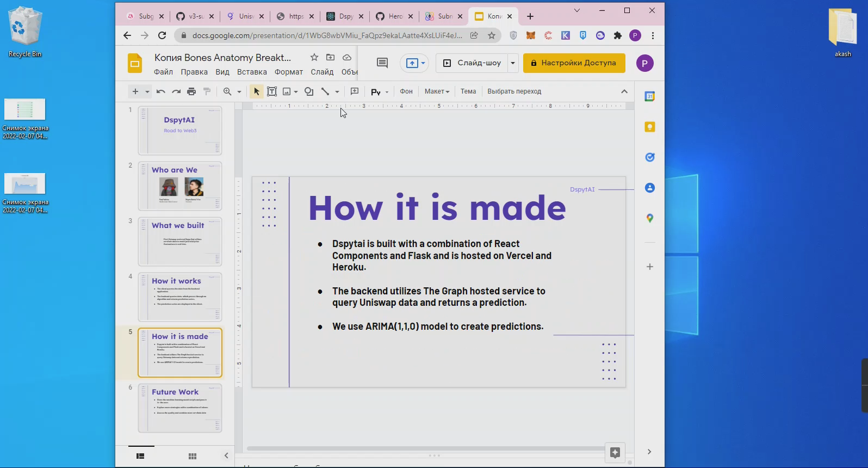Open the Recycle Bin on the desktop
This screenshot has width=868, height=468.
pyautogui.click(x=24, y=32)
